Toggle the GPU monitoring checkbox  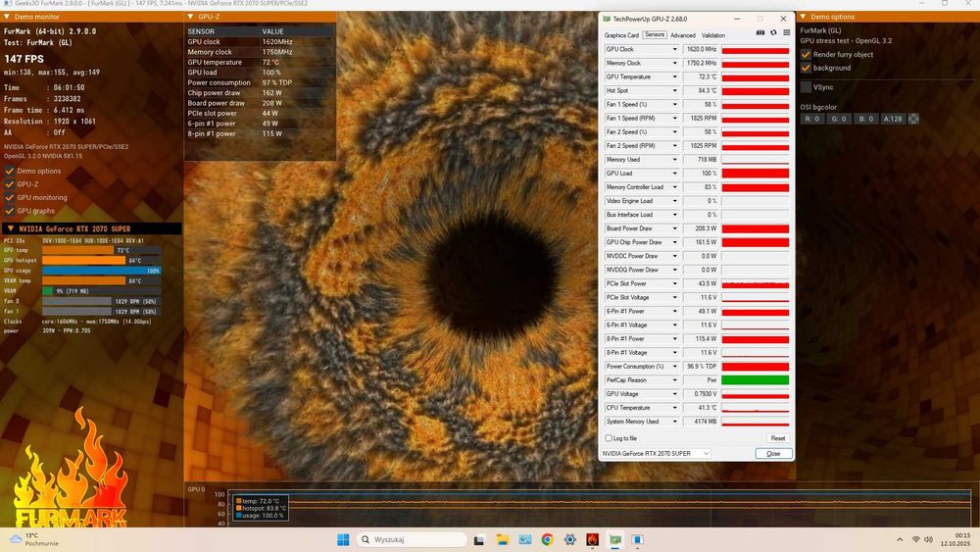point(10,197)
